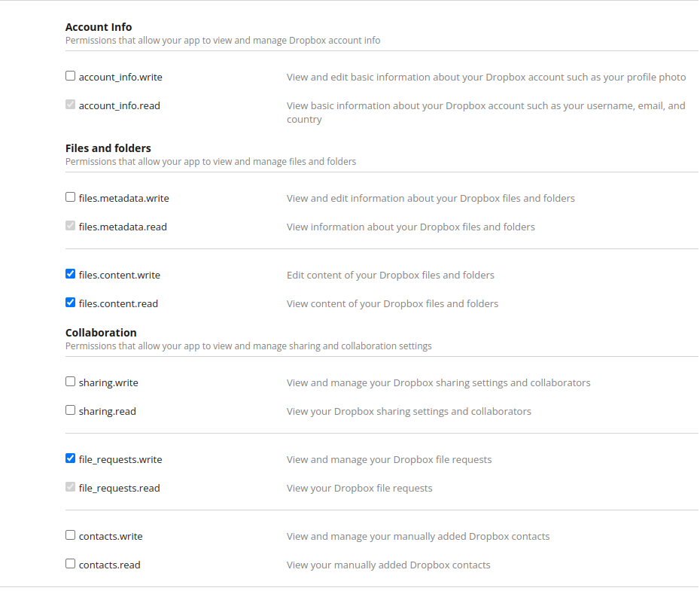The width and height of the screenshot is (700, 600).
Task: Click the sharing.write permission label
Action: 108,382
